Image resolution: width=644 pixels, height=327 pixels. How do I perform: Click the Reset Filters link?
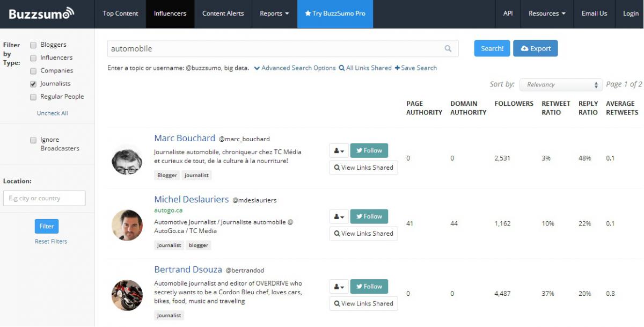51,242
